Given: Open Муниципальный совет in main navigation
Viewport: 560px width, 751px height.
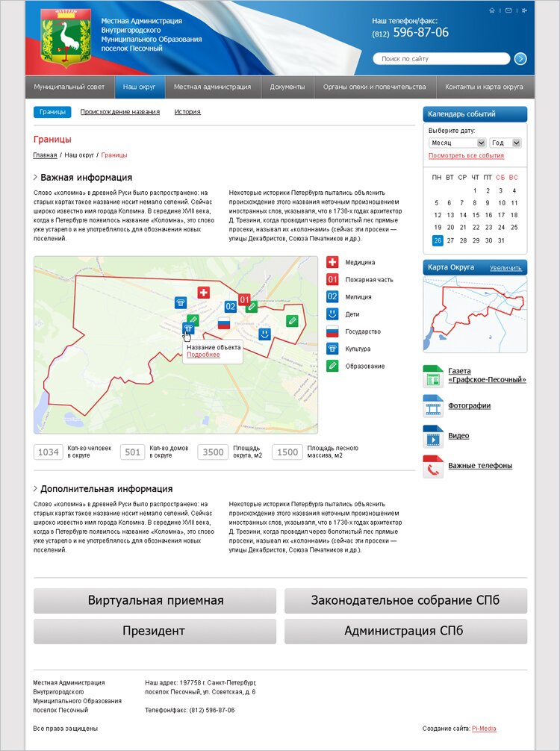Looking at the screenshot, I should click(69, 87).
